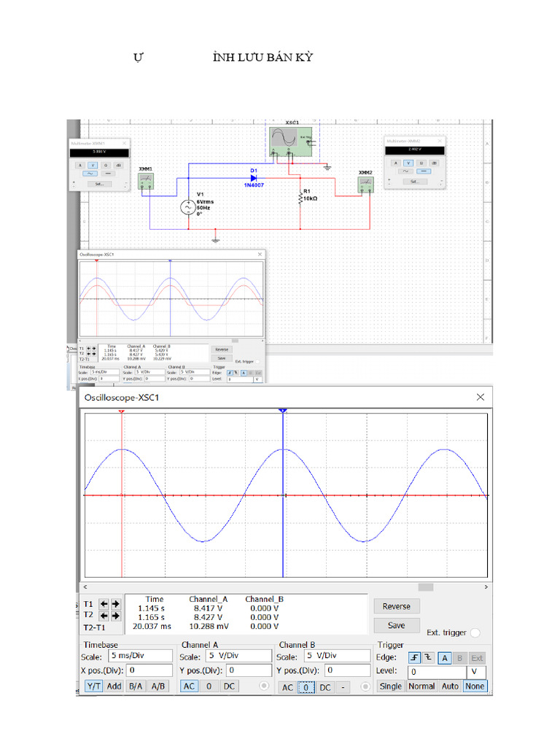560x747 pixels.
Task: Move the T2 cursor right with its arrow
Action: (x=115, y=616)
